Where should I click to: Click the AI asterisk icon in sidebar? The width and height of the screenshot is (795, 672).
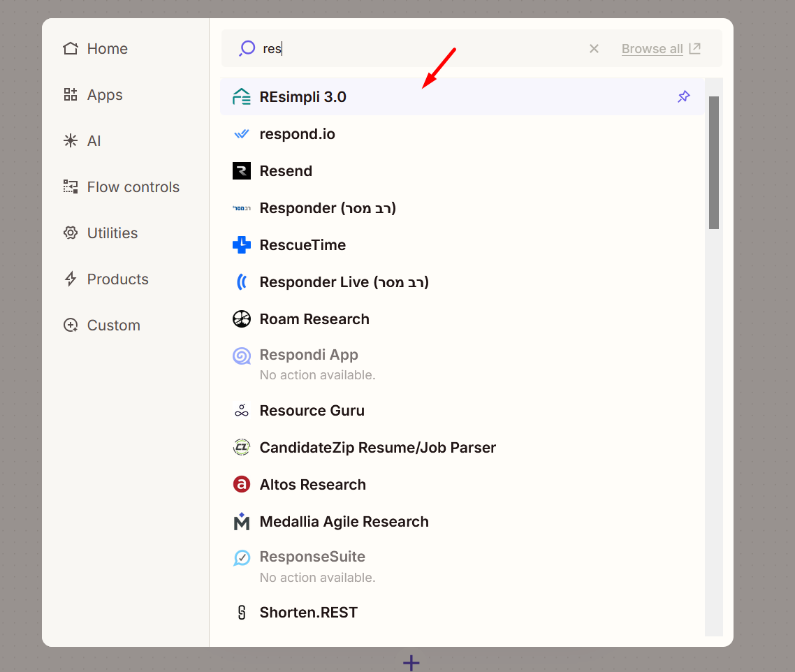click(x=71, y=140)
